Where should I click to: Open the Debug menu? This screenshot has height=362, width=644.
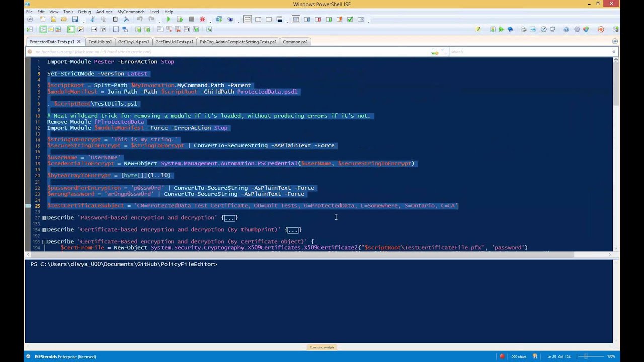85,12
